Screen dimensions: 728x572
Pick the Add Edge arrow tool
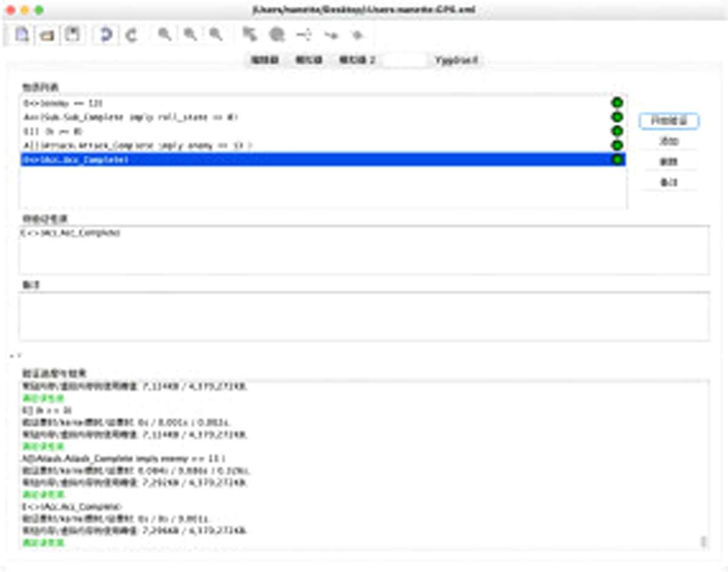331,35
